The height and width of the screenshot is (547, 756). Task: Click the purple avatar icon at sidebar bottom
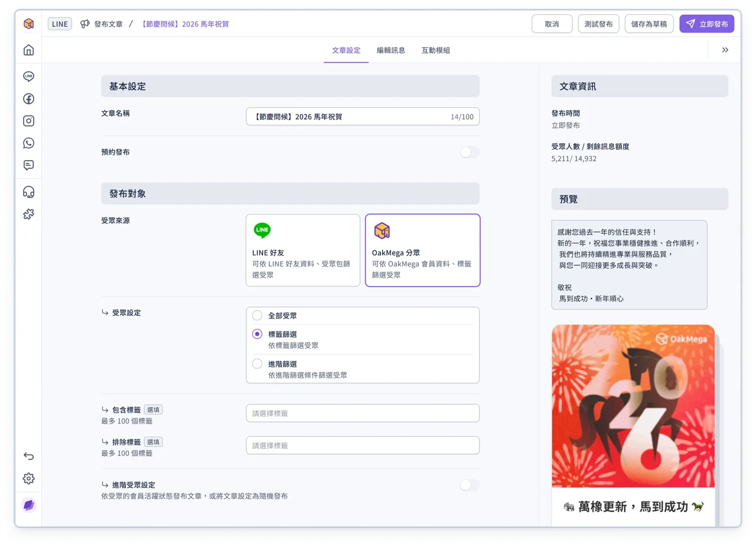28,505
